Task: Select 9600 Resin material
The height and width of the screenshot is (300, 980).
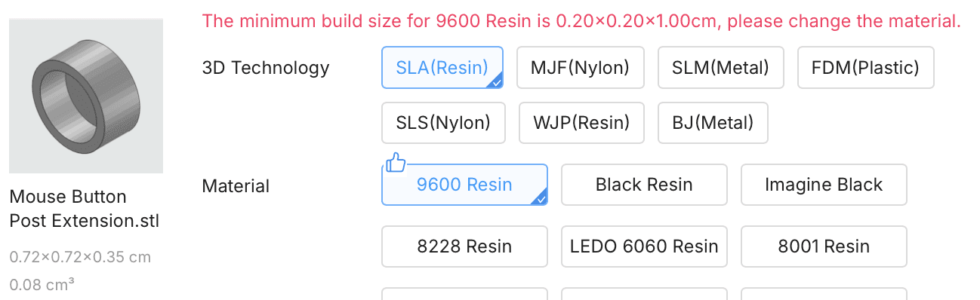Action: [x=464, y=185]
